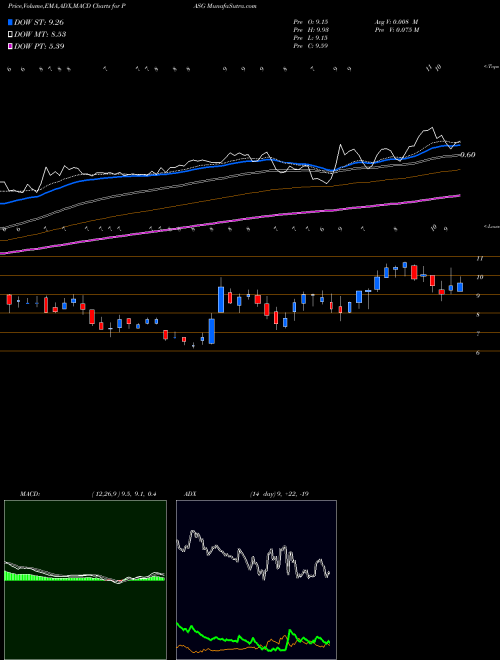Click the MACD parameters '(12,26,9) 9.5, 9.1, 0.4'
The image size is (500, 660).
(124, 494)
